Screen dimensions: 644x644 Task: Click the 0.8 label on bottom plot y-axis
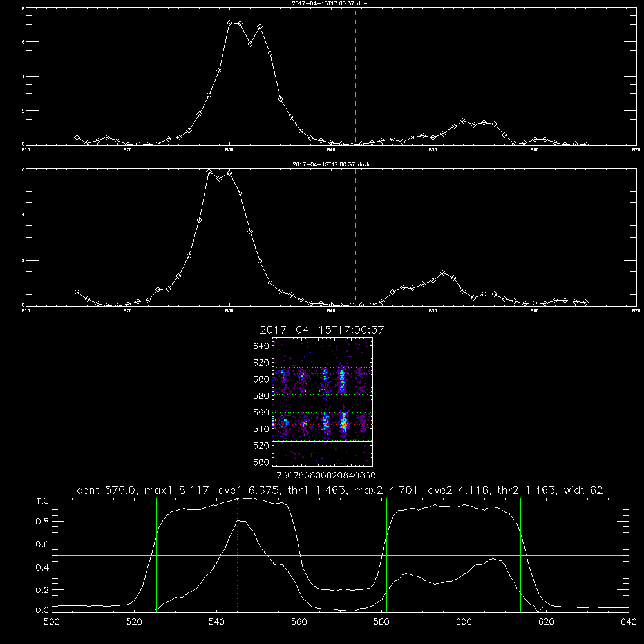click(x=43, y=521)
